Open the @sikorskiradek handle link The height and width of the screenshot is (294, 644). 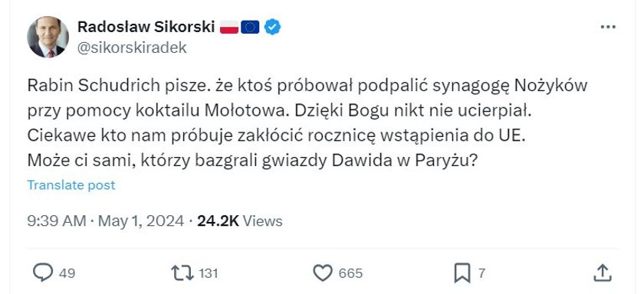(132, 48)
